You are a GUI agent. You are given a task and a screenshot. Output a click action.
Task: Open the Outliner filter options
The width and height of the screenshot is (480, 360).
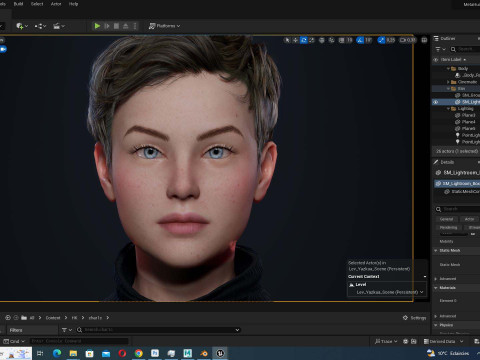click(440, 49)
